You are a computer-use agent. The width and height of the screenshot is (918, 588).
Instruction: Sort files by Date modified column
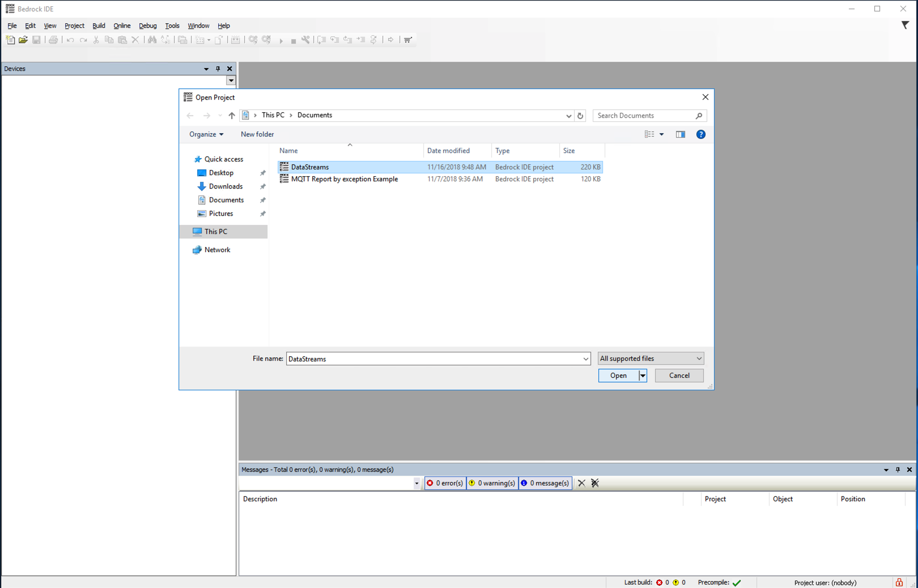point(457,151)
